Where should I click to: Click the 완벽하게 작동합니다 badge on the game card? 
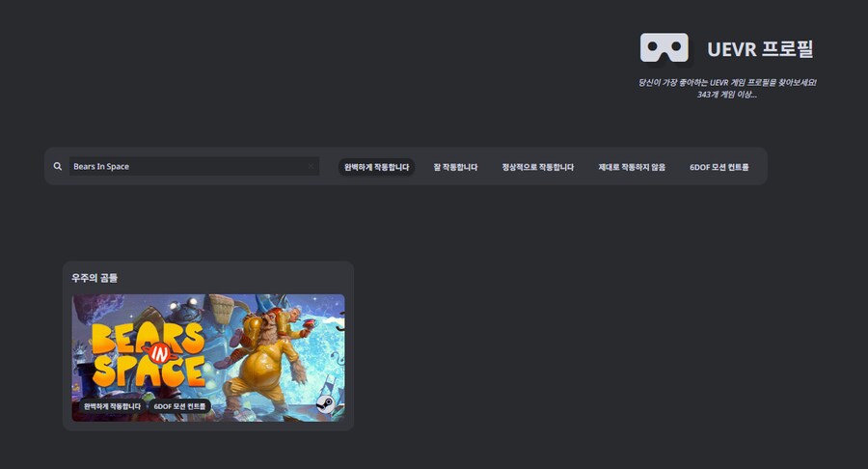coord(112,406)
